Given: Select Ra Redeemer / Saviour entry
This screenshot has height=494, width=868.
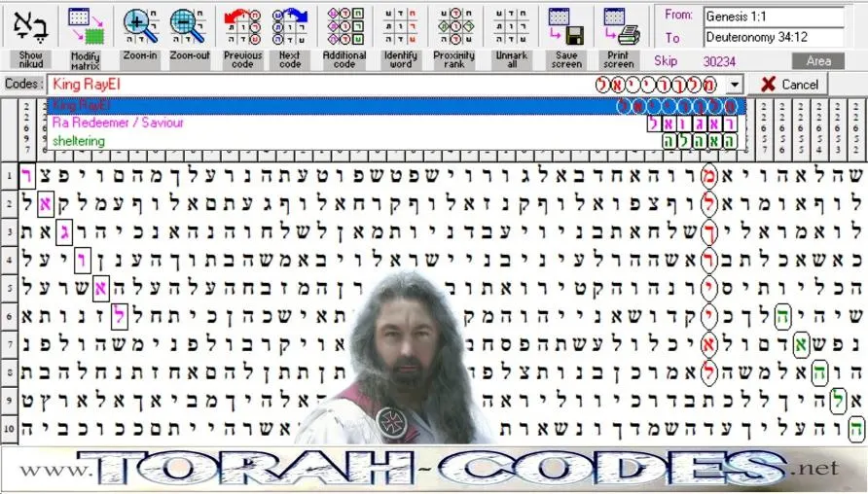Looking at the screenshot, I should [x=396, y=123].
